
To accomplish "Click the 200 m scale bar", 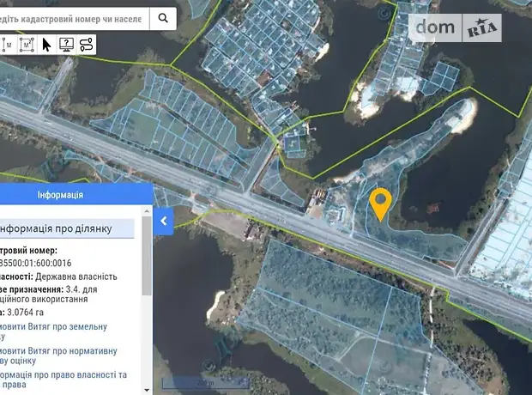I will [x=205, y=383].
